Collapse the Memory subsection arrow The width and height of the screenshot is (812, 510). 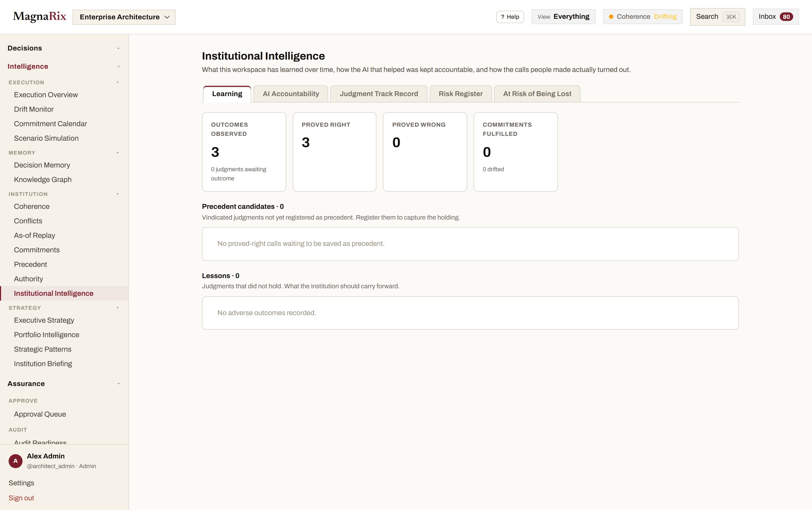[x=118, y=153]
